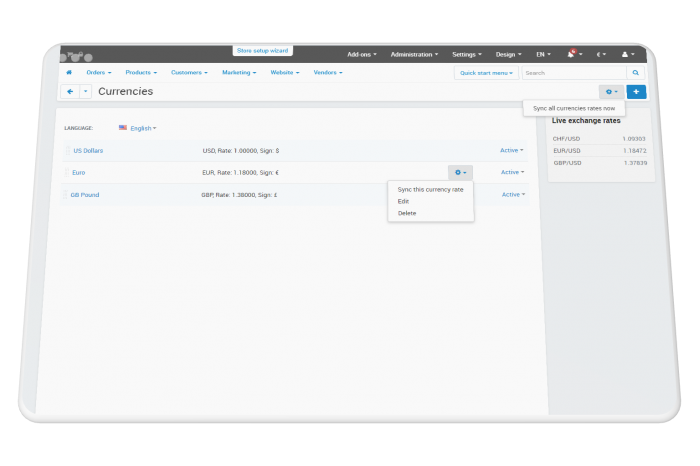Open the Marketing menu
Viewport: 700px width, 466px height.
[x=239, y=72]
